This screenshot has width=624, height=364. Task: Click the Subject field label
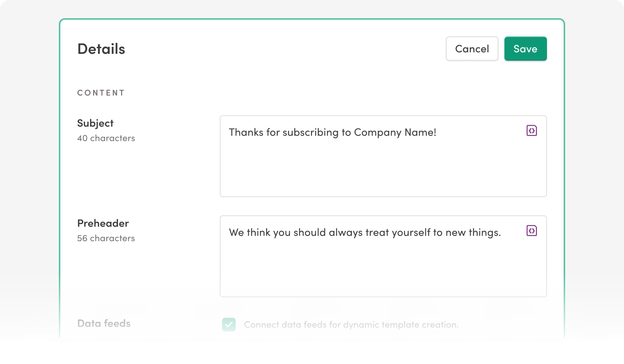tap(95, 123)
